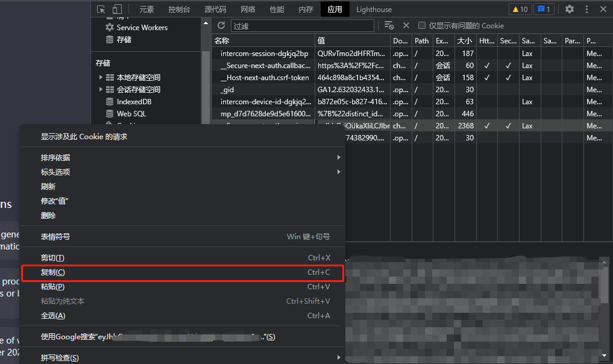Enable 仅显示有问题的 Cookie checkbox
Viewport: 613px width, 364px height.
(x=422, y=25)
